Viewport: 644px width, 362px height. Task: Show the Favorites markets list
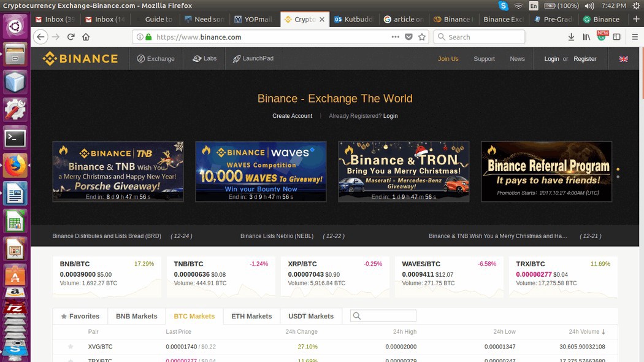pos(80,316)
